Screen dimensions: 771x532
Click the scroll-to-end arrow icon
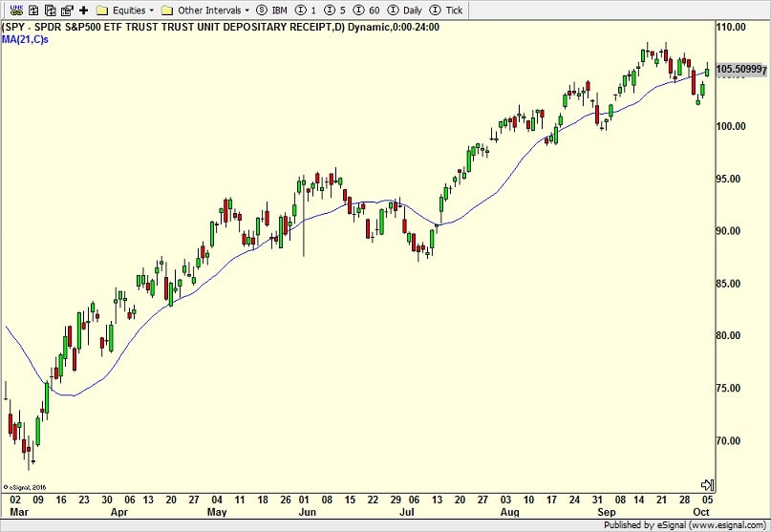[x=707, y=485]
